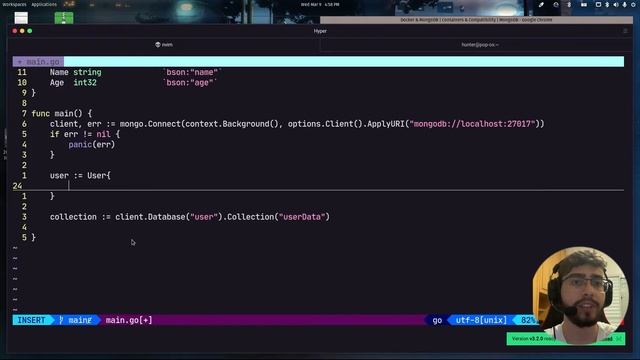Click the bson:"age" struct tag
640x360 pixels.
tap(190, 82)
